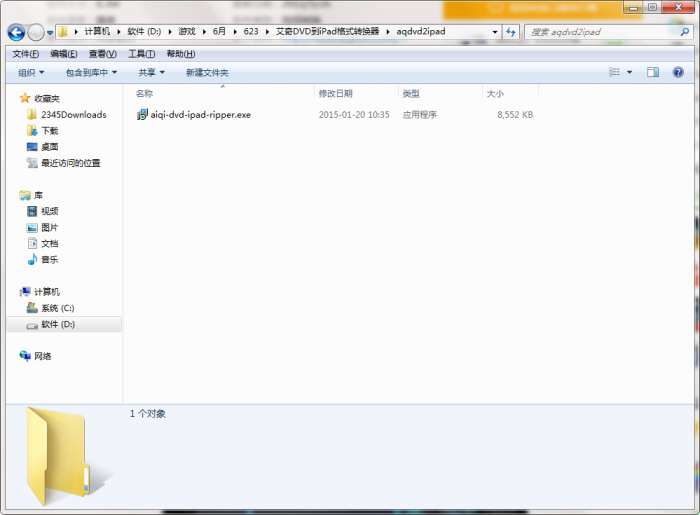Open the 工具(T) menu
Image resolution: width=700 pixels, height=515 pixels.
click(x=142, y=54)
